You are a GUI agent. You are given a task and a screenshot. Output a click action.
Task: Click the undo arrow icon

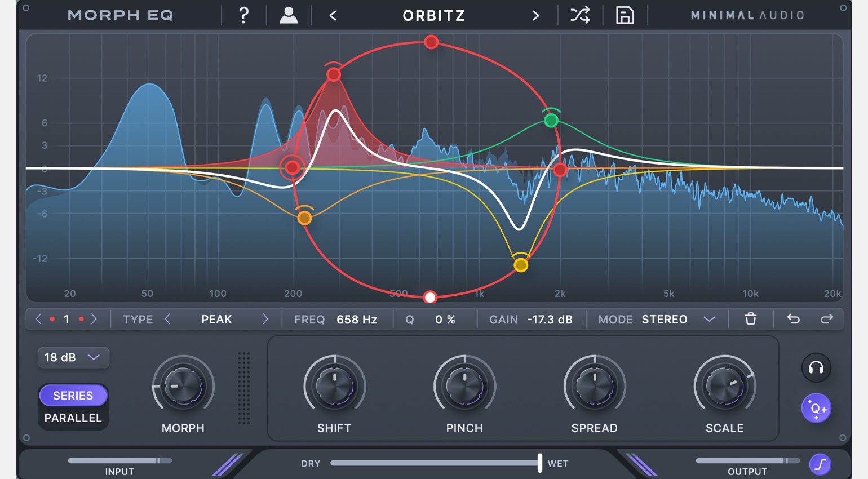pos(793,319)
